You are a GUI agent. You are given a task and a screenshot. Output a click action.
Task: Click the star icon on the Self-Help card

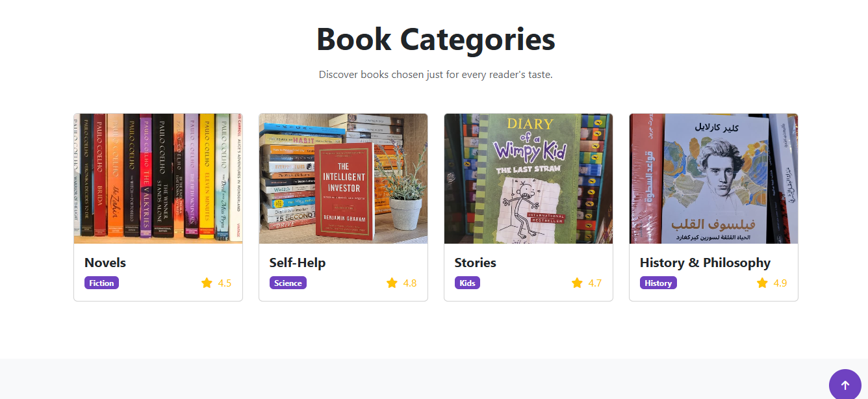click(392, 283)
